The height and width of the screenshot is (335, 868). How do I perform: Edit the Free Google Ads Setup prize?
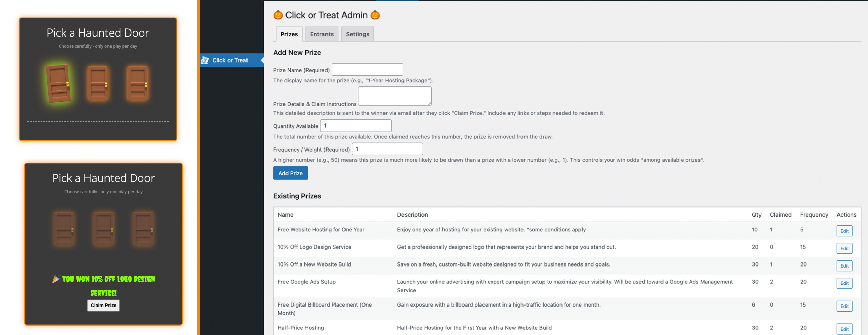844,283
